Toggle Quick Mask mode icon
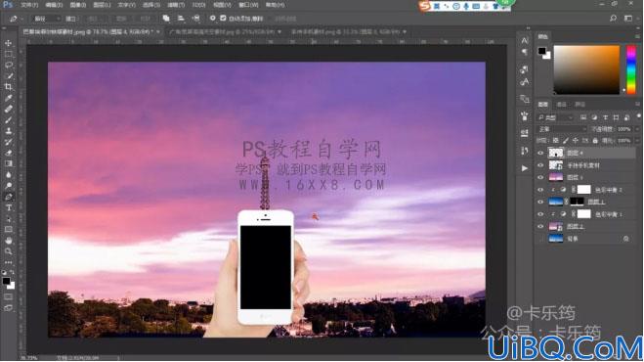The height and width of the screenshot is (362, 644). 8,297
